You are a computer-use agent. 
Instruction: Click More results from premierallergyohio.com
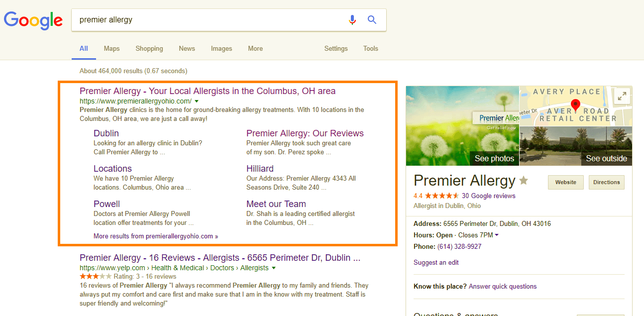pyautogui.click(x=156, y=236)
